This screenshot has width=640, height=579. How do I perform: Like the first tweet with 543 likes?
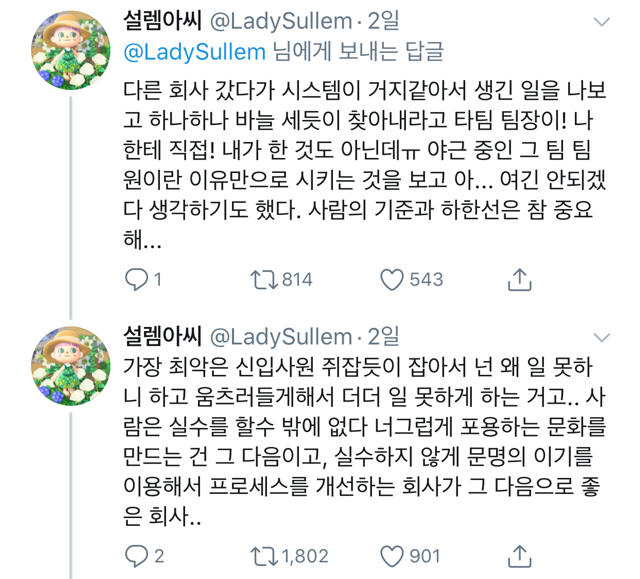click(392, 280)
